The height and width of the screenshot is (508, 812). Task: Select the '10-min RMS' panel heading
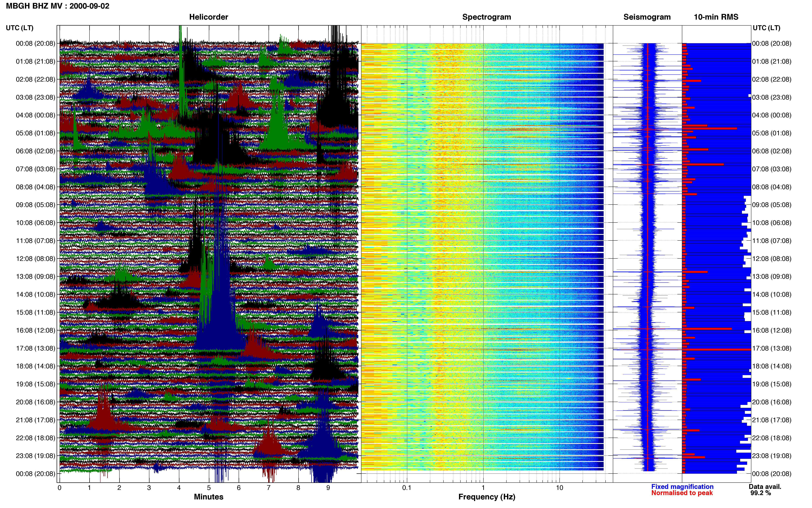click(716, 17)
